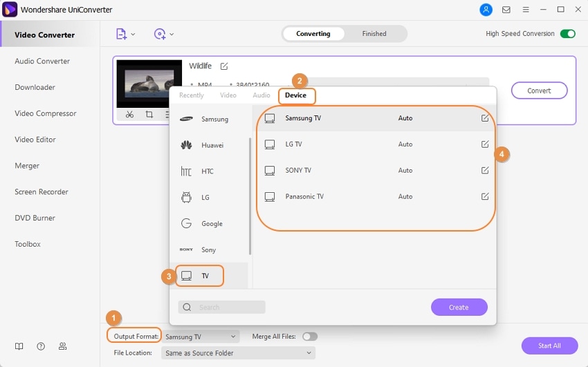Image resolution: width=588 pixels, height=367 pixels.
Task: Select LG brand in device list
Action: [208, 198]
